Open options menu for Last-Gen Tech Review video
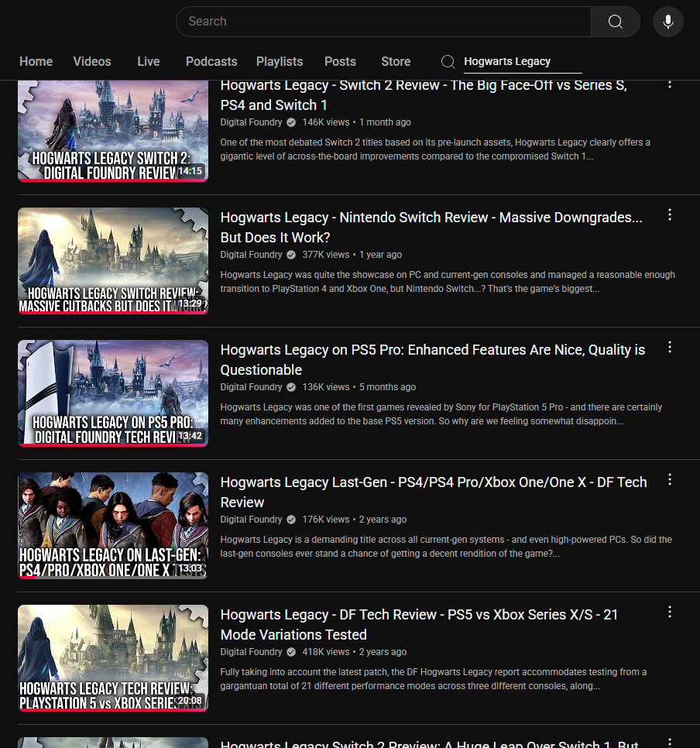Viewport: 700px width, 748px height. 670,479
